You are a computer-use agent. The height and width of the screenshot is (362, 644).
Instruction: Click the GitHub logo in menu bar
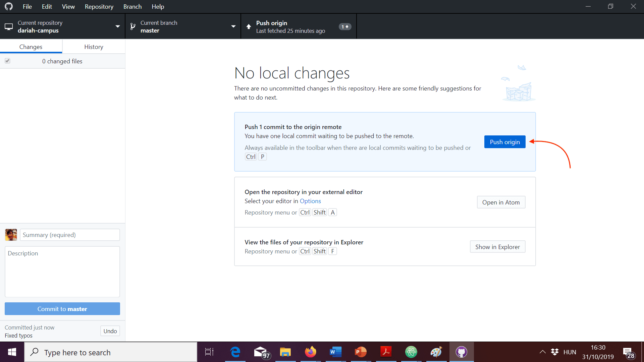9,6
